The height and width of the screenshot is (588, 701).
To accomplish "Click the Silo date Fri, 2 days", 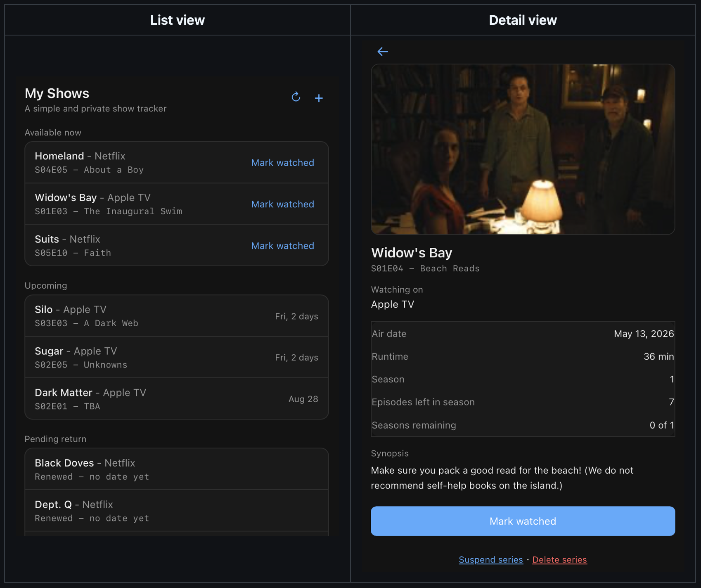I will 296,316.
